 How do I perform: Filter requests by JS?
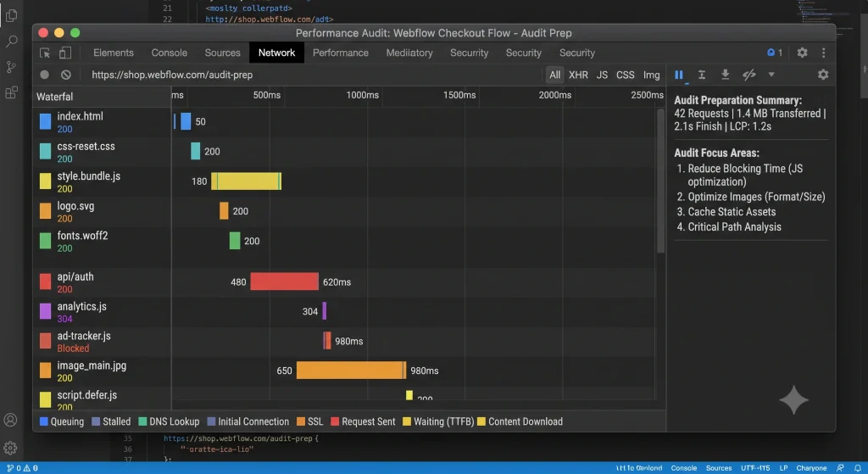(603, 75)
